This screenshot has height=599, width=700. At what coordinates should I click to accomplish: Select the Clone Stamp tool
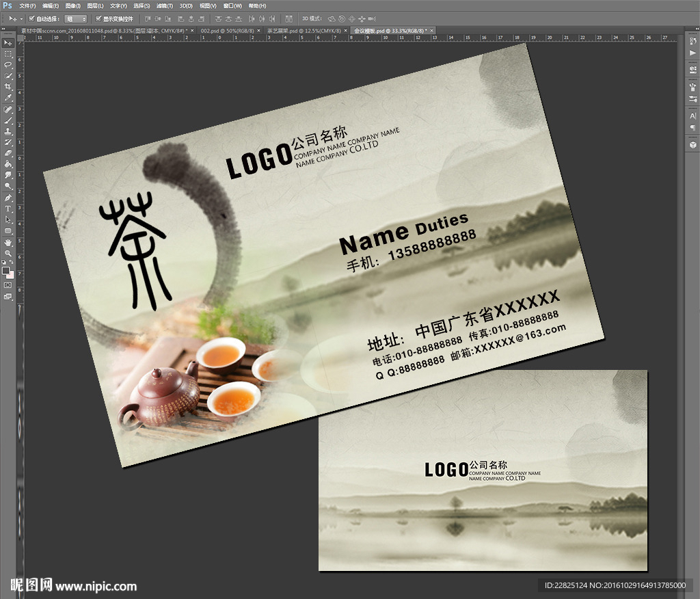[8, 132]
